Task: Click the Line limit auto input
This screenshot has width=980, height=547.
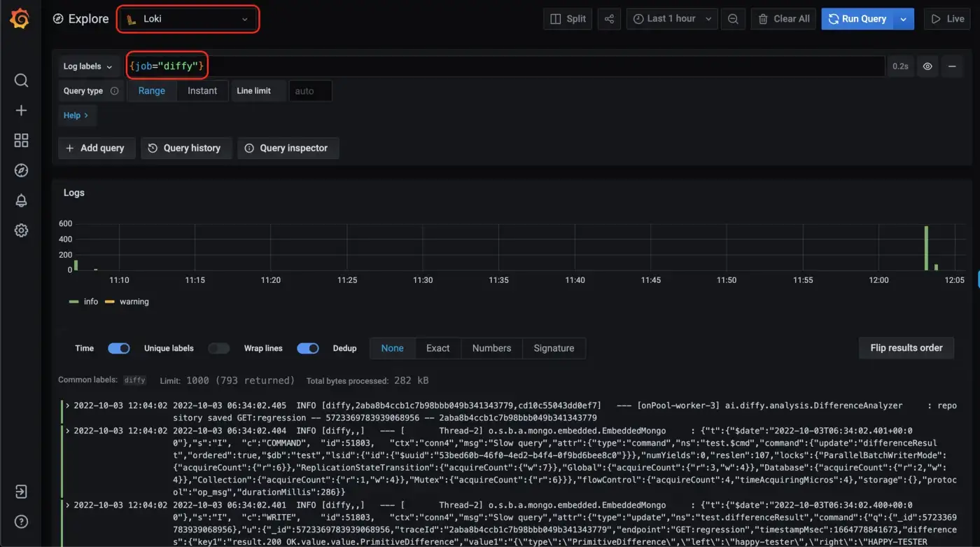Action: [x=310, y=91]
